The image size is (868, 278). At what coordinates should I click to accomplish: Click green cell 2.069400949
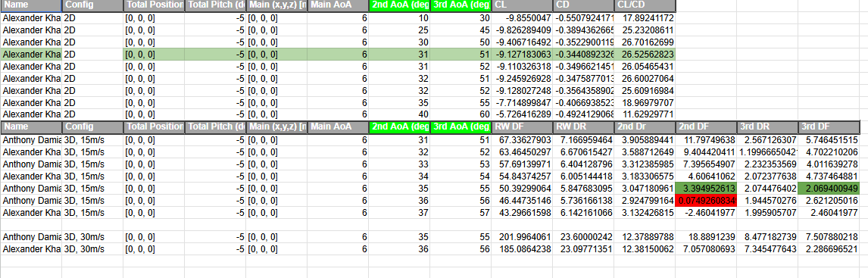coord(829,189)
